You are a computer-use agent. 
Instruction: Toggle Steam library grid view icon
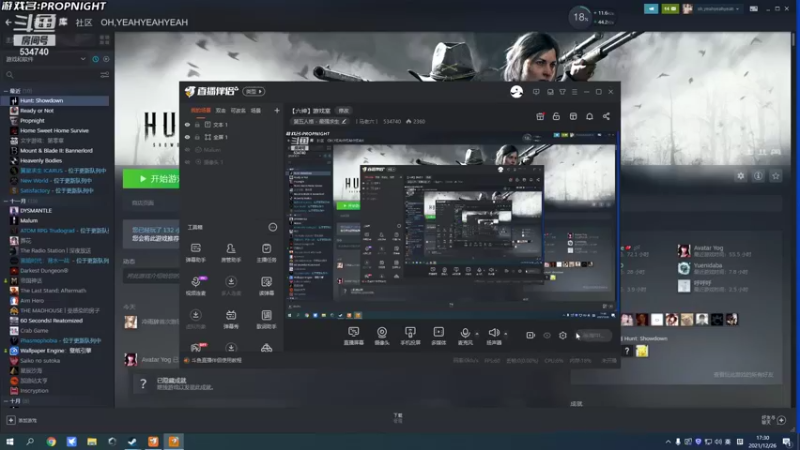(105, 39)
